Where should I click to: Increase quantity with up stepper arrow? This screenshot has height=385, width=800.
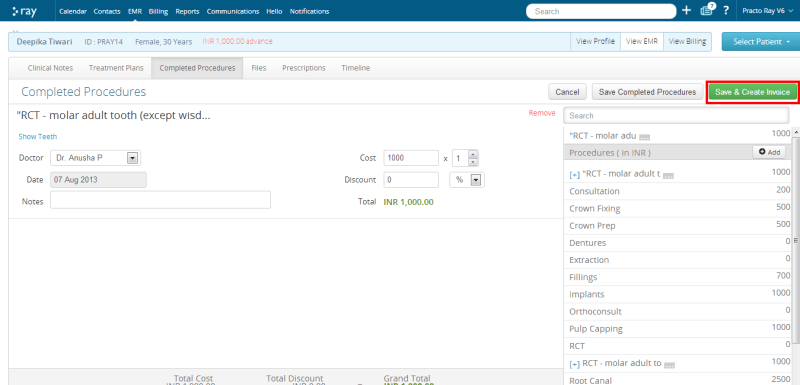click(473, 155)
